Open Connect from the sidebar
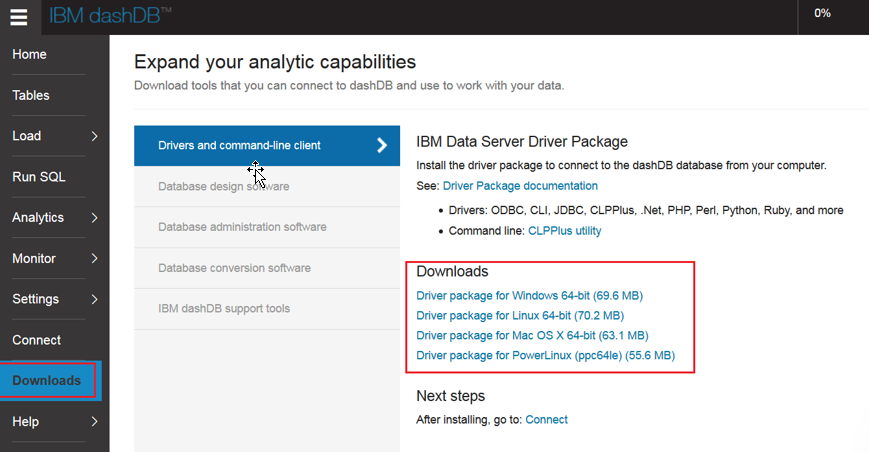 [x=37, y=340]
